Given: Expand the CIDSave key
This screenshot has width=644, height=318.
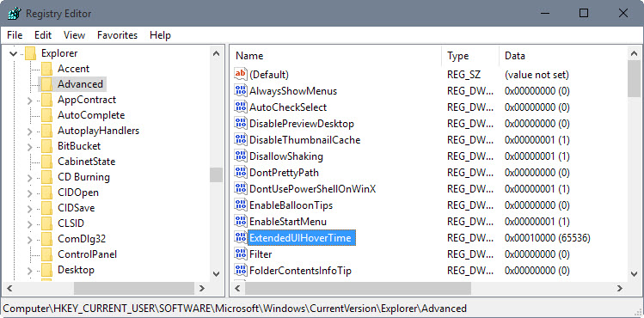Looking at the screenshot, I should click(29, 209).
